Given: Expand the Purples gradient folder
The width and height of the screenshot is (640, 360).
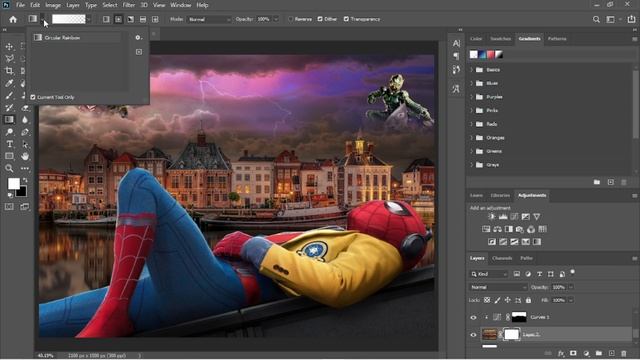Looking at the screenshot, I should tap(471, 97).
